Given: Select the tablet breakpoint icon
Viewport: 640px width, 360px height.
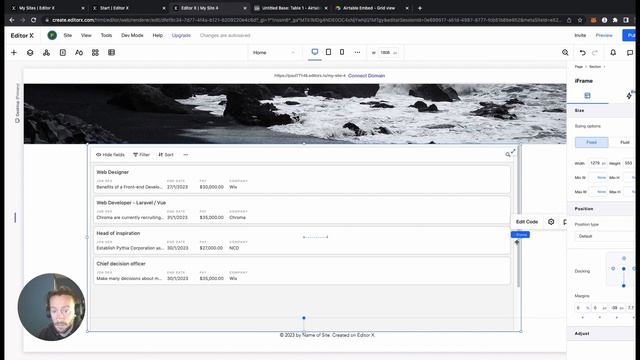Looking at the screenshot, I should click(x=328, y=52).
